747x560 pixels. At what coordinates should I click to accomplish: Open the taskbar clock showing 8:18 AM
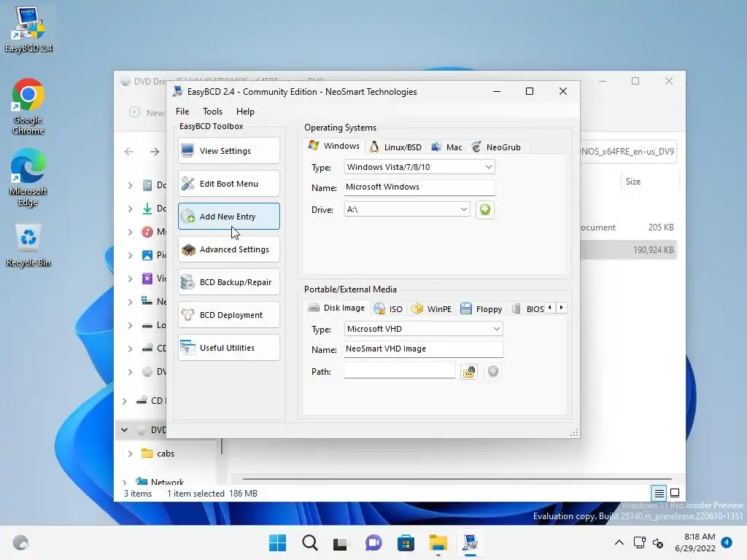click(695, 542)
